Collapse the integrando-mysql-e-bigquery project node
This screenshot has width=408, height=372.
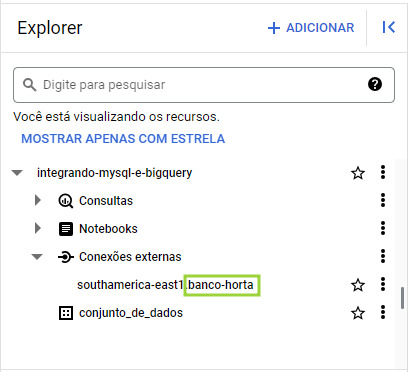[x=17, y=173]
